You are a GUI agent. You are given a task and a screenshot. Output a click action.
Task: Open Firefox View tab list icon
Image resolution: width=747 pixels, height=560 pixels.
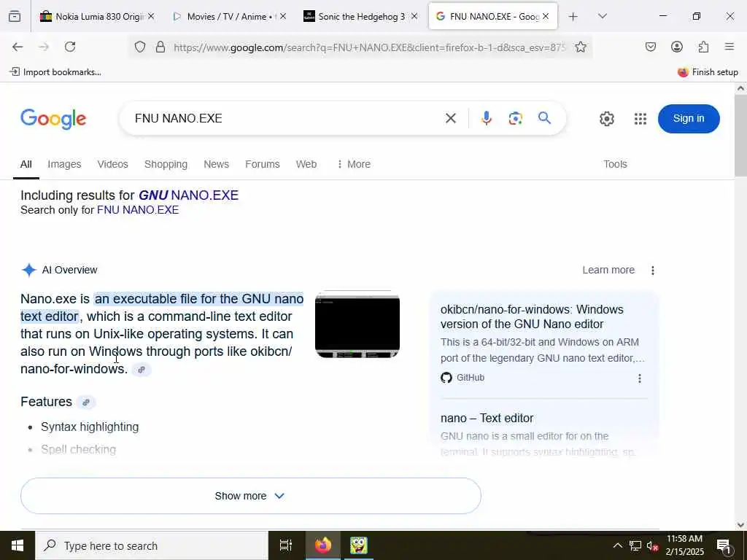[x=15, y=17]
